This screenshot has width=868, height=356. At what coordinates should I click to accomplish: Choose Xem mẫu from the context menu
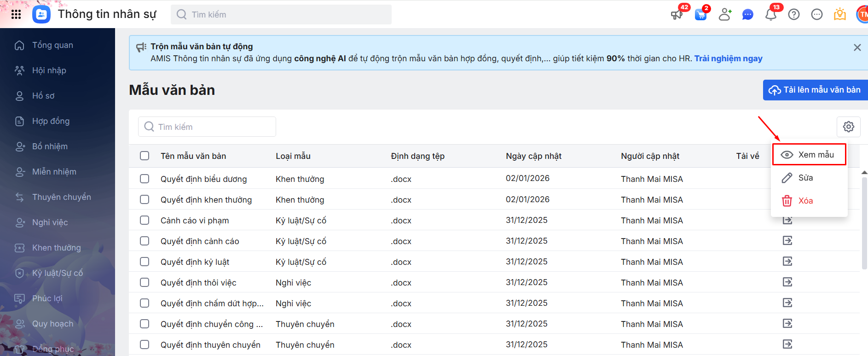809,155
